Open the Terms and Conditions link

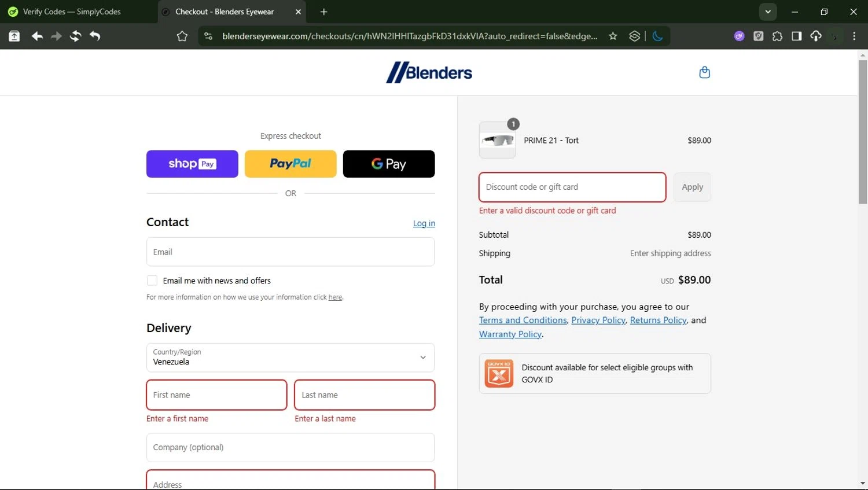click(523, 320)
